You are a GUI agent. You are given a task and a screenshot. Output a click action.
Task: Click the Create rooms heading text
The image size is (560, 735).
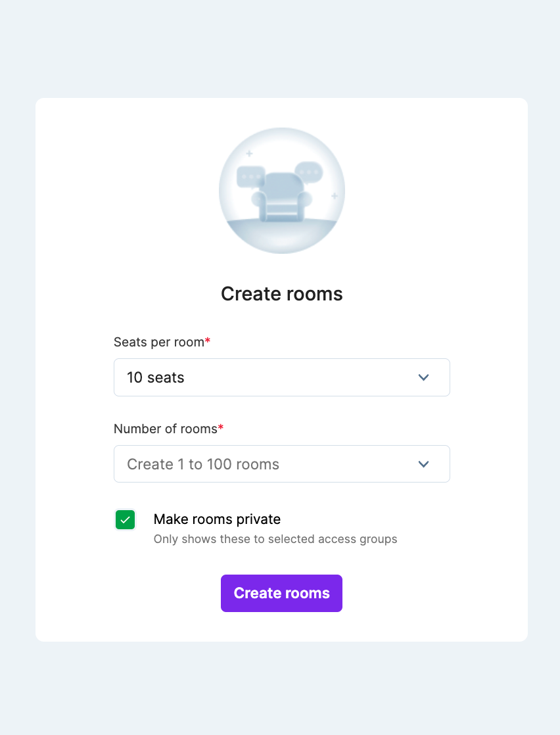281,294
